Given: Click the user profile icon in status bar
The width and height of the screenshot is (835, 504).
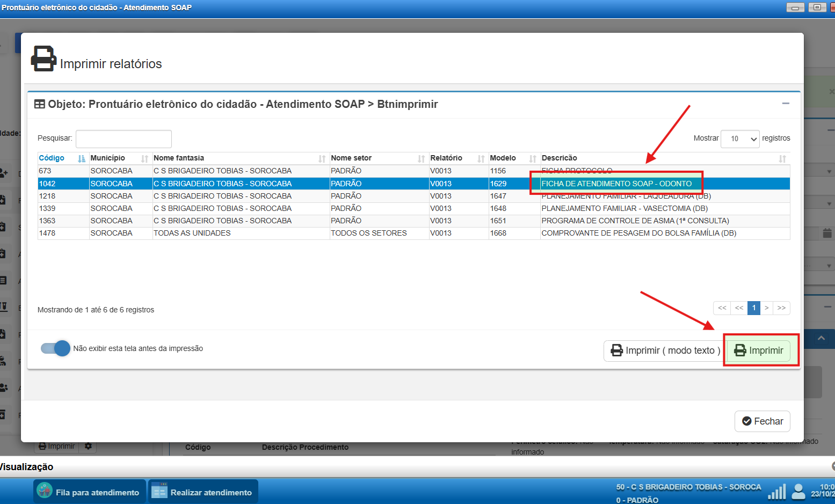Looking at the screenshot, I should click(x=798, y=491).
